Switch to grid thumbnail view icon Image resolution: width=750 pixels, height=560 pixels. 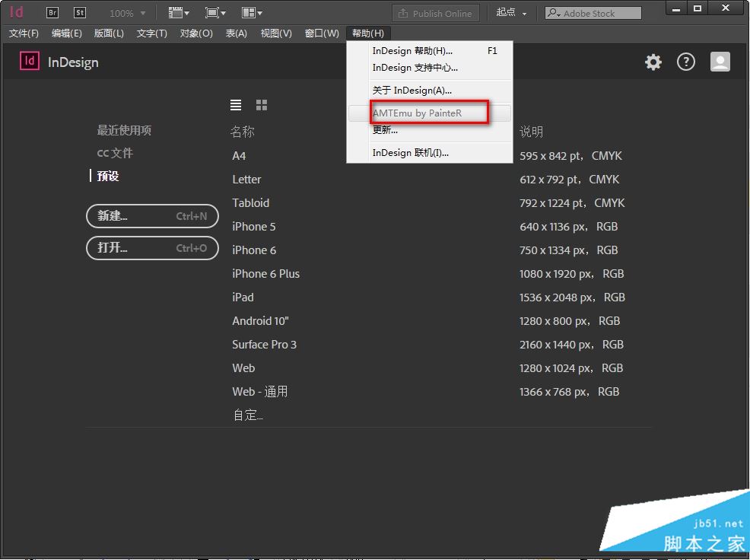pyautogui.click(x=262, y=105)
